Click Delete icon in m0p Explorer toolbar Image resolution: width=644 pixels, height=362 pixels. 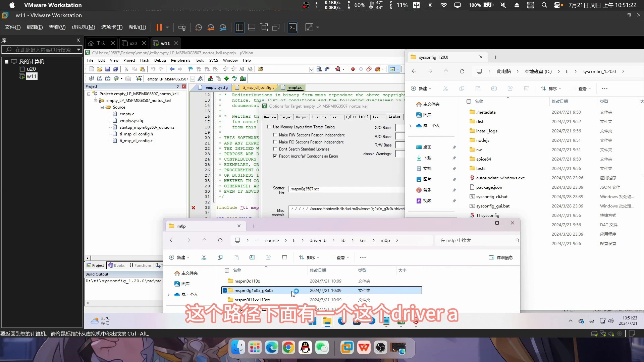(x=284, y=257)
